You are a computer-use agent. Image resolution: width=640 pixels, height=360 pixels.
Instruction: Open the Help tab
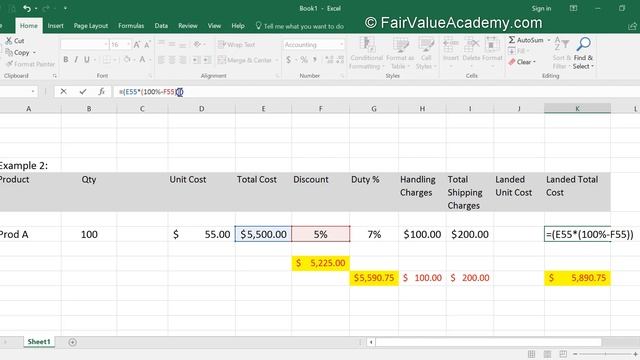[238, 26]
